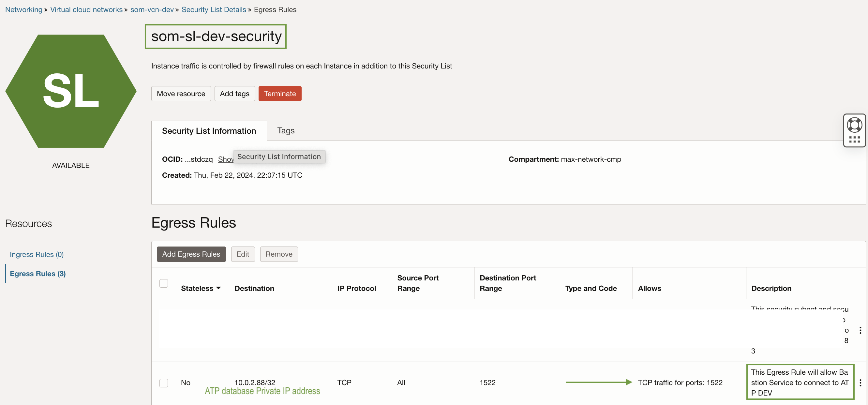This screenshot has height=405, width=868.
Task: Go to som-vcn-dev breadcrumb link
Action: [152, 9]
